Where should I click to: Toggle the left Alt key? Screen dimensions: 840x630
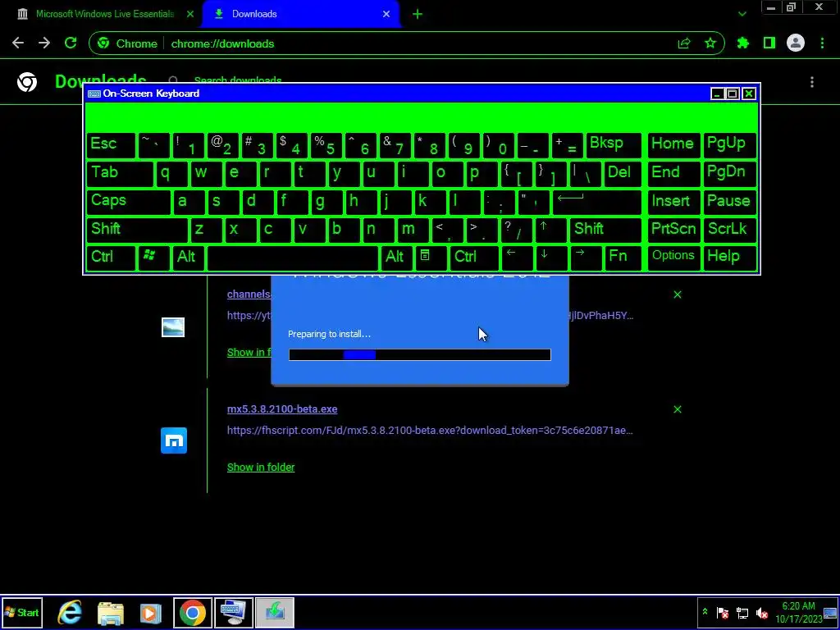tap(188, 258)
